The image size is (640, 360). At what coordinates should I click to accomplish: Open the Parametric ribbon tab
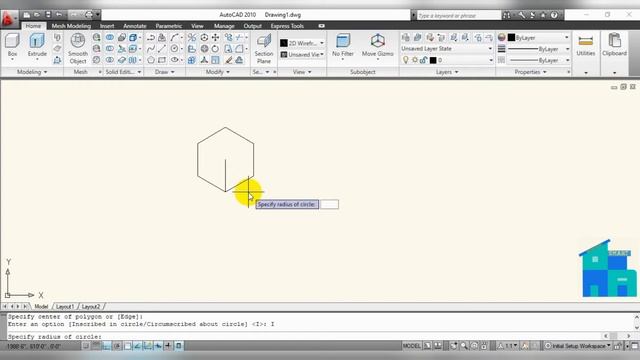tap(169, 26)
